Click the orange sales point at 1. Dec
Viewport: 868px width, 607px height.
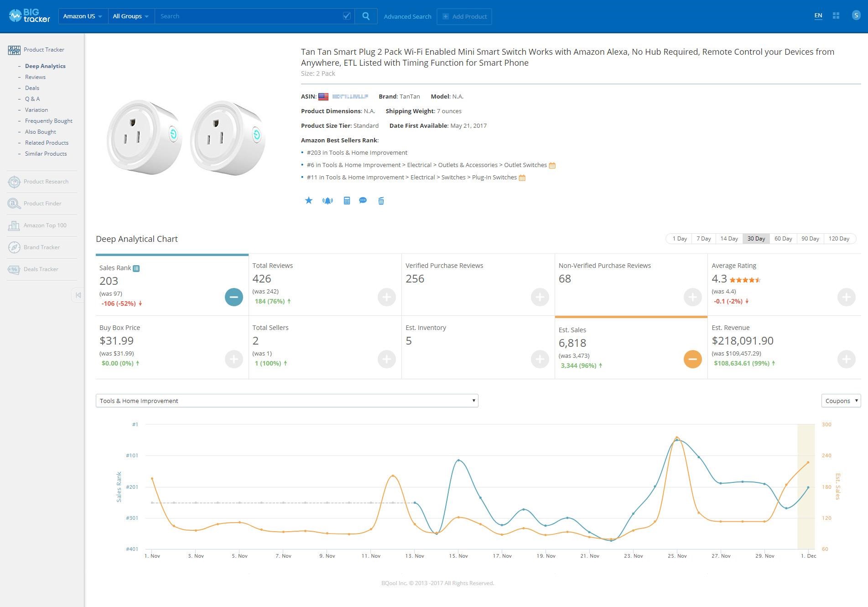[808, 463]
